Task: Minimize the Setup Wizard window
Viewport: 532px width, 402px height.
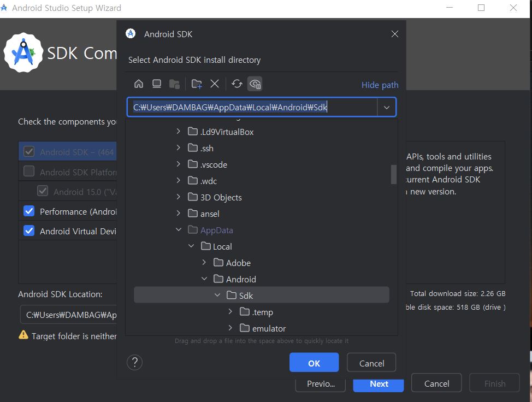Action: coord(450,8)
